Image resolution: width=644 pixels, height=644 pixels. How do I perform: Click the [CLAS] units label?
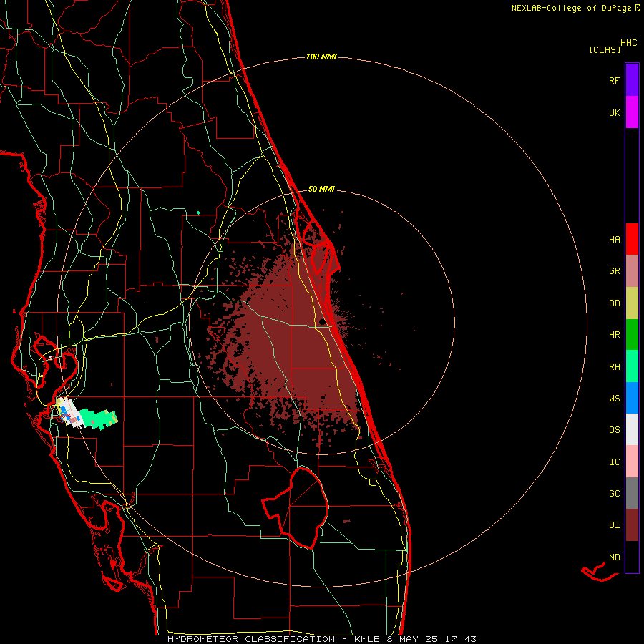pos(605,50)
